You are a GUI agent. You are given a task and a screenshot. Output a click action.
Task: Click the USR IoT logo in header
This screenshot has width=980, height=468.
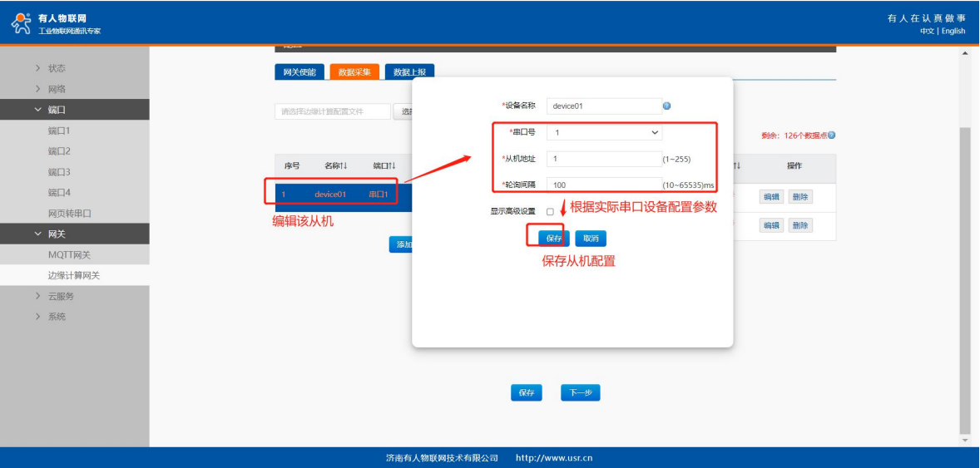point(56,23)
